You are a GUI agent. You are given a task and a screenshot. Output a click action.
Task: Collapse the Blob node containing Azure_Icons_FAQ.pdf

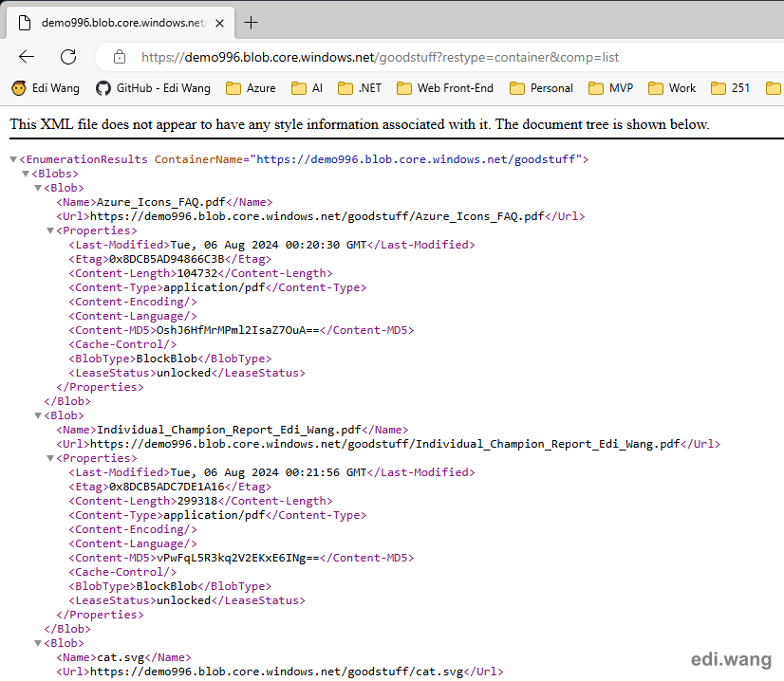[x=38, y=188]
